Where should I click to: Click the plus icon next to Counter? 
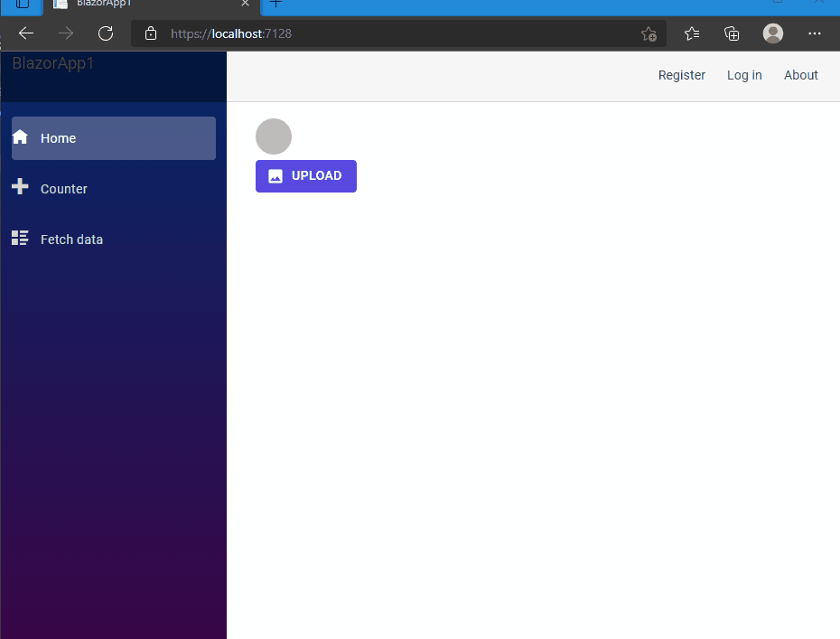[x=19, y=188]
